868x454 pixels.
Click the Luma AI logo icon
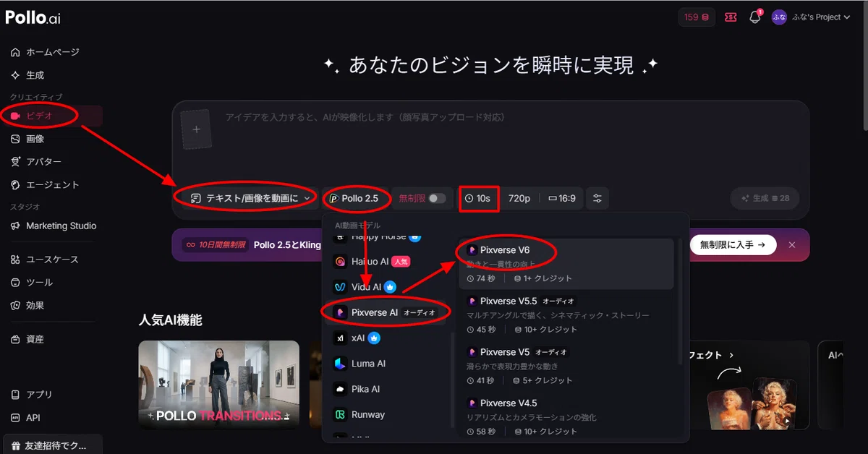[x=339, y=364]
